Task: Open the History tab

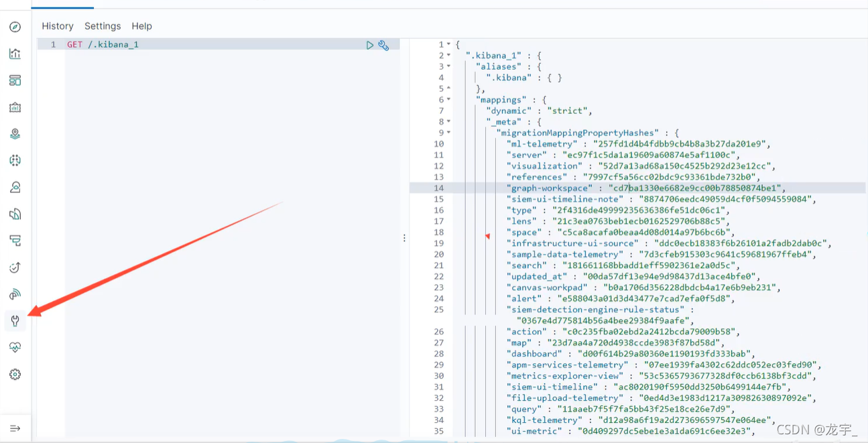Action: coord(58,26)
